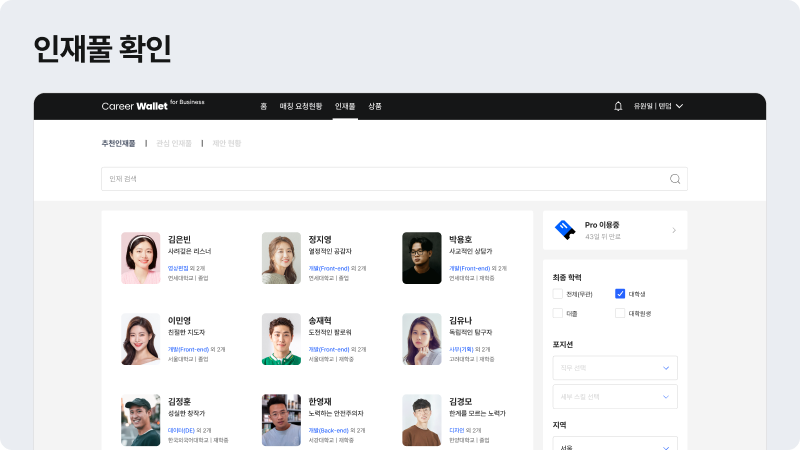Click the name 김유나
800x450 pixels.
click(x=460, y=320)
